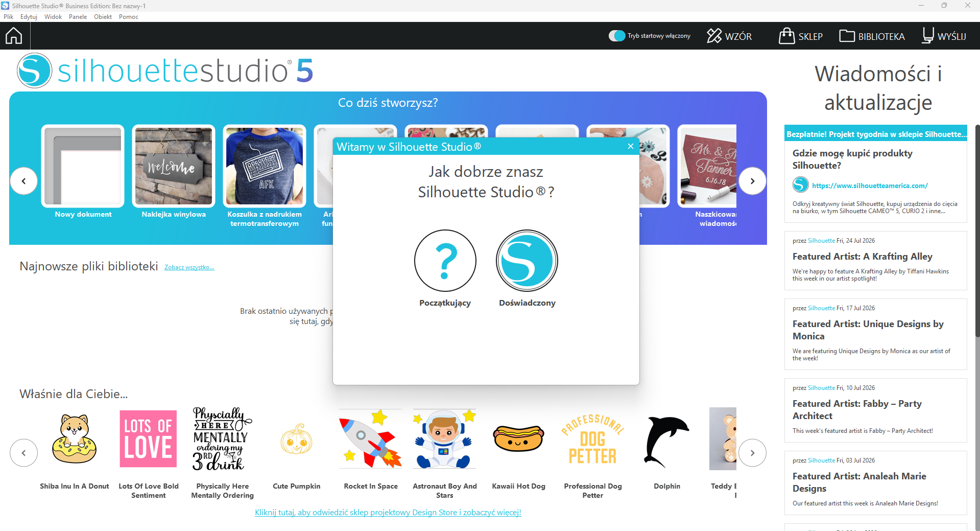Turn off the Tryb startowy switch
Viewport: 980px width, 531px height.
pyautogui.click(x=617, y=36)
